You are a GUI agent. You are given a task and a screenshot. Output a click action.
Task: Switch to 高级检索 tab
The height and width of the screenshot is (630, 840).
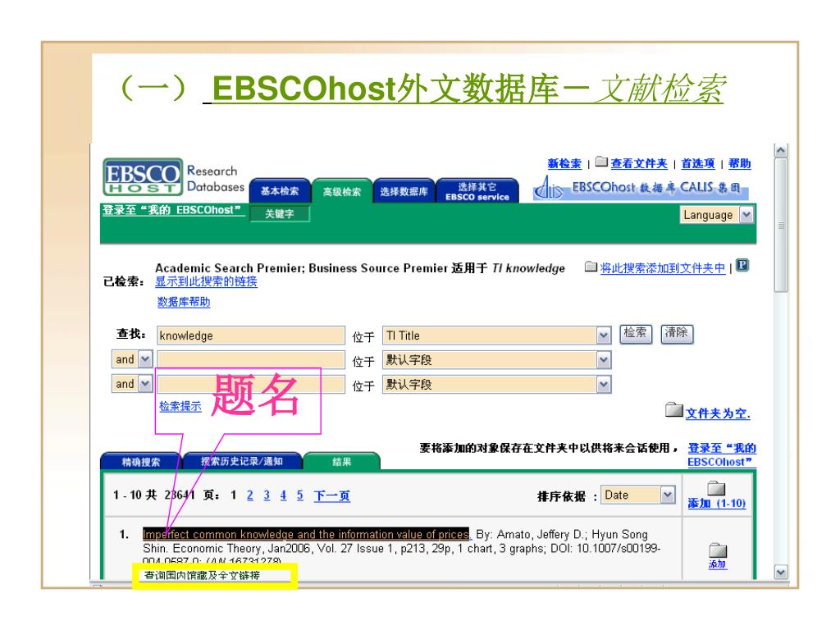[342, 190]
